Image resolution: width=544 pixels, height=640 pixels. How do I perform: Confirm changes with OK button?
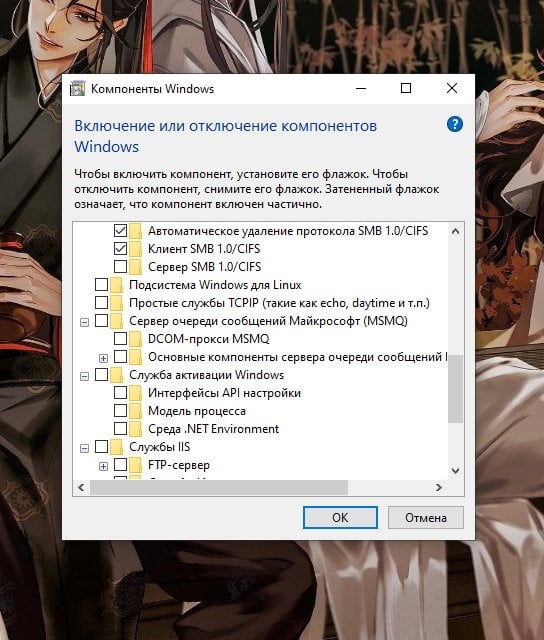(x=340, y=518)
